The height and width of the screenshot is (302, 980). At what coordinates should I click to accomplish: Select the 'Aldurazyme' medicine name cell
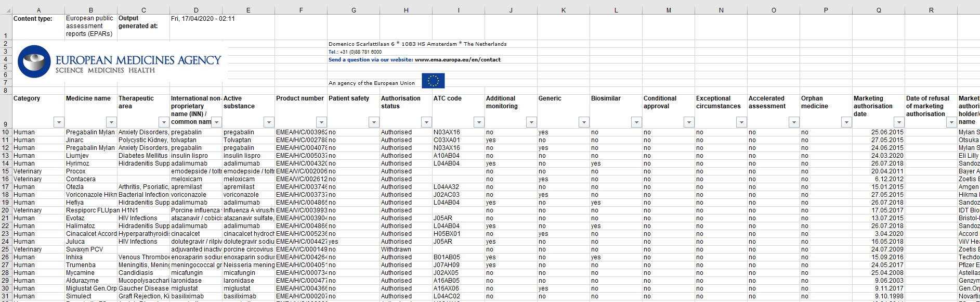[x=91, y=281]
